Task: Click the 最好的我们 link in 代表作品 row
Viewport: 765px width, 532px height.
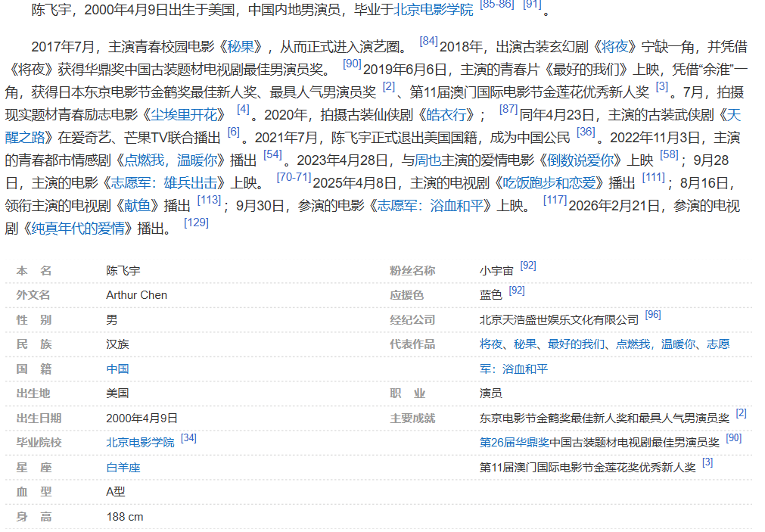Action: point(577,344)
